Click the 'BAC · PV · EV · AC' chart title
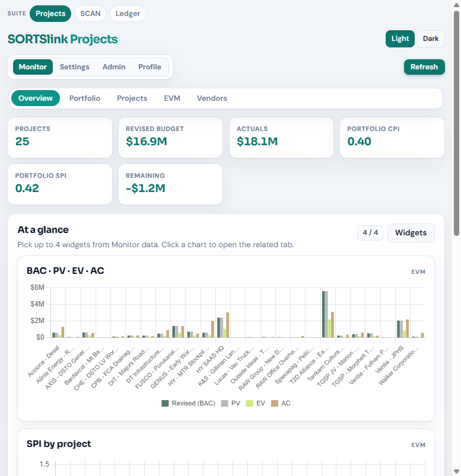461x476 pixels. coord(65,270)
